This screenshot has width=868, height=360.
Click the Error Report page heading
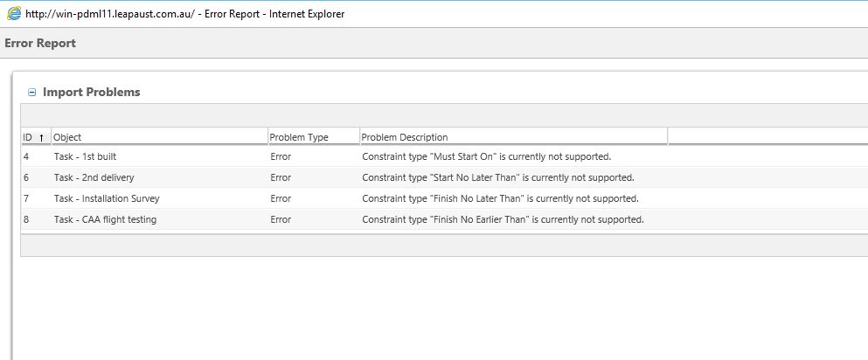point(40,43)
